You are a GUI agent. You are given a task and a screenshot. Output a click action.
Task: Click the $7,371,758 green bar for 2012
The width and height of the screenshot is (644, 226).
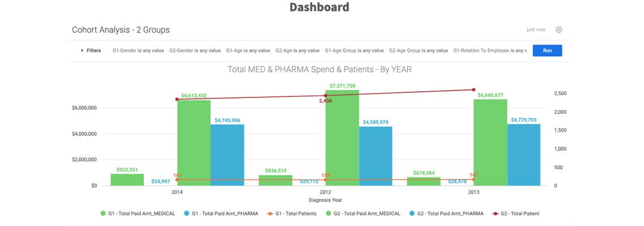click(342, 138)
